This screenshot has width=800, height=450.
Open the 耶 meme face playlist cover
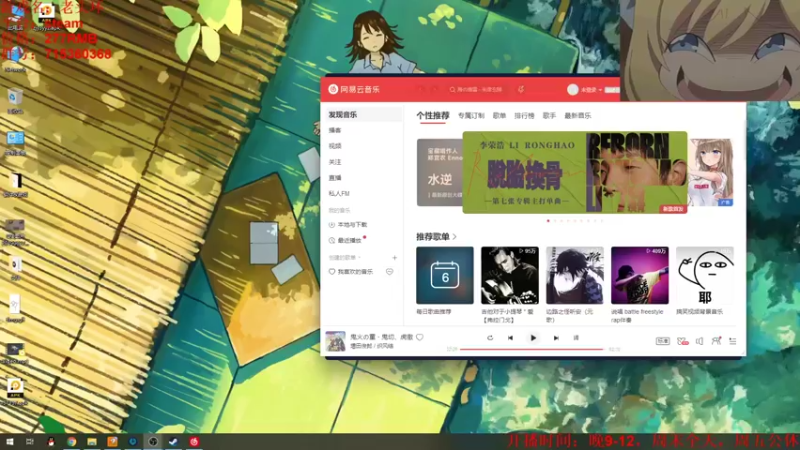(x=705, y=276)
